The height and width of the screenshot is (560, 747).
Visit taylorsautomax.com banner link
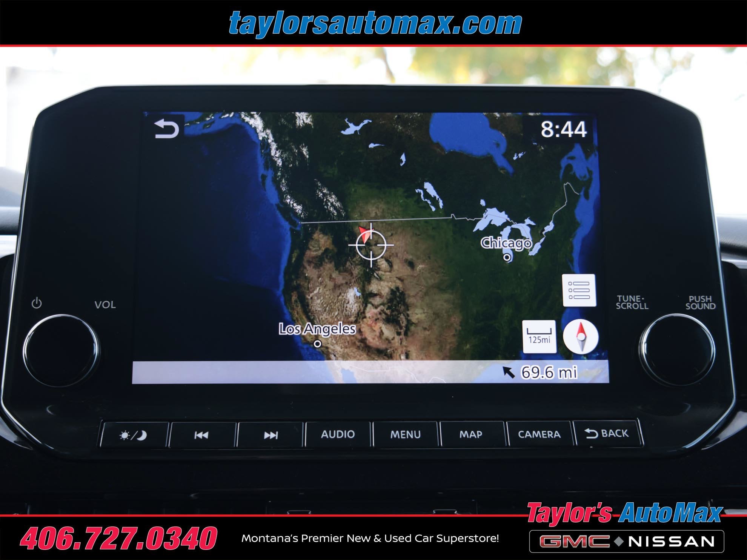click(x=375, y=23)
